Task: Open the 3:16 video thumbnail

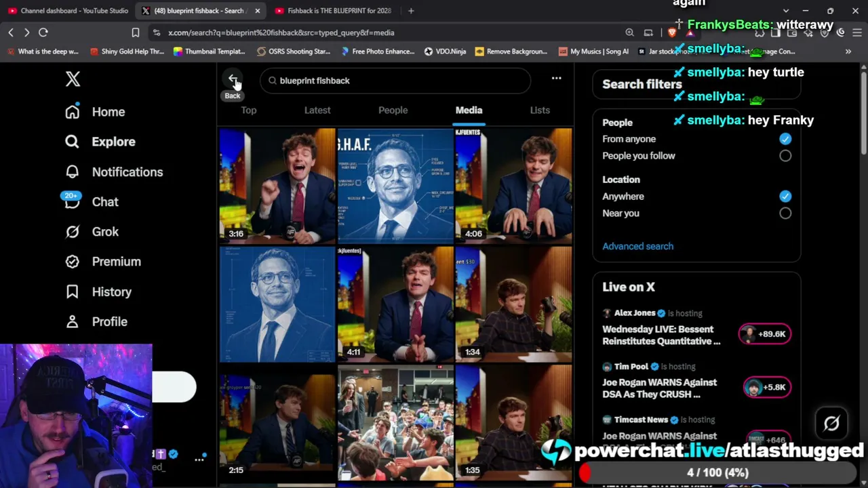Action: tap(277, 185)
